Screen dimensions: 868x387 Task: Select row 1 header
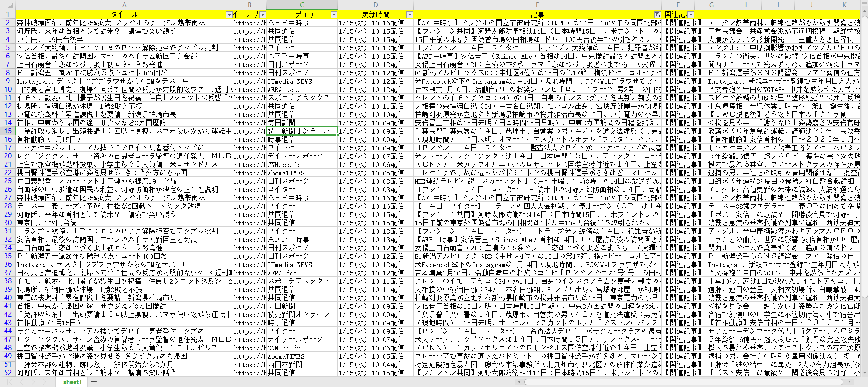tap(8, 14)
